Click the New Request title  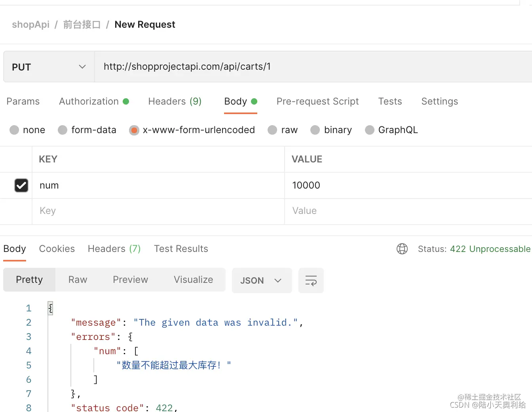click(145, 25)
